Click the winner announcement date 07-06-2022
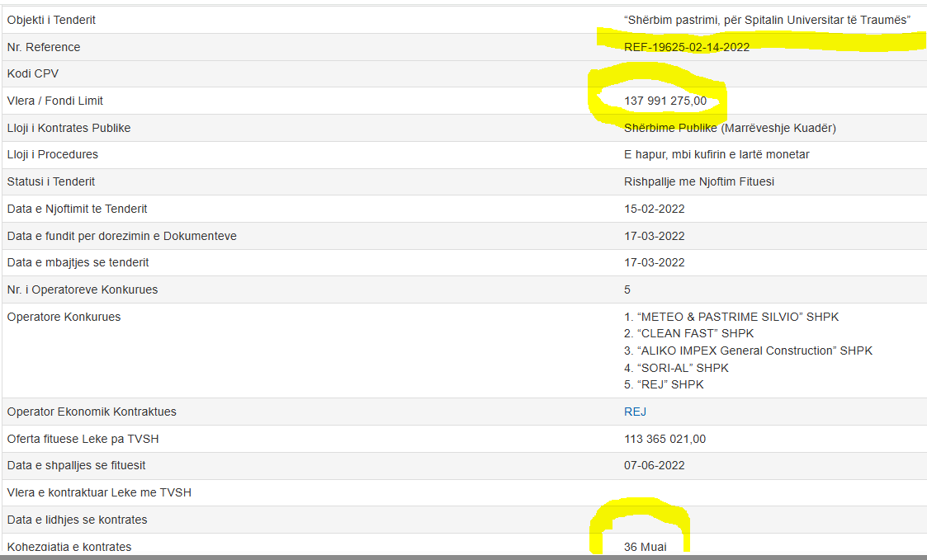This screenshot has width=927, height=560. coord(655,465)
